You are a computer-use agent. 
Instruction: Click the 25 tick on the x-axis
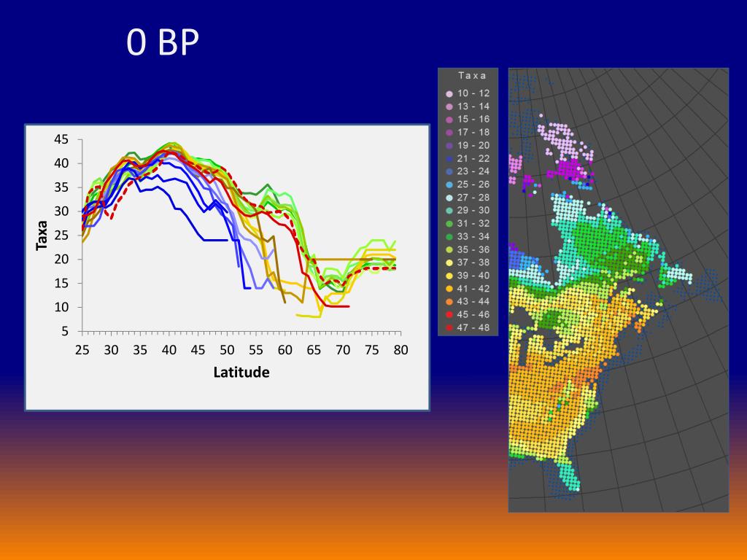point(82,350)
